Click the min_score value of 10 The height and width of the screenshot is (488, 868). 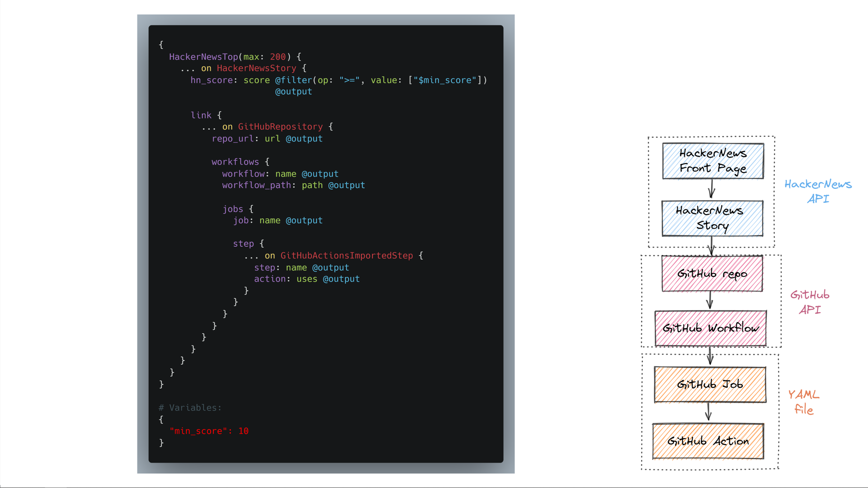click(244, 431)
